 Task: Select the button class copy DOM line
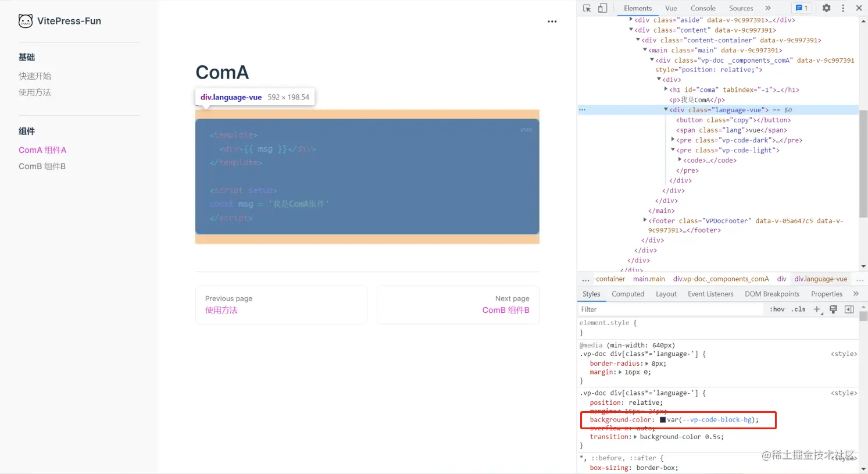coord(734,120)
